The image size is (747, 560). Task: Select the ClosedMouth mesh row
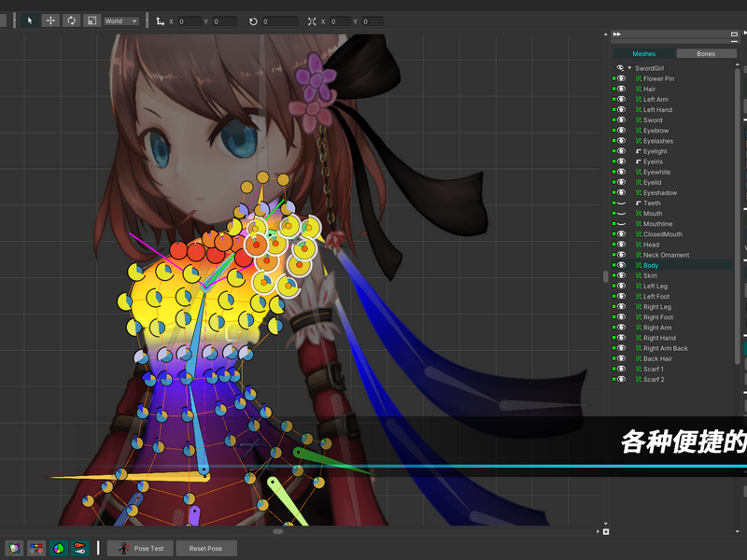tap(673, 234)
